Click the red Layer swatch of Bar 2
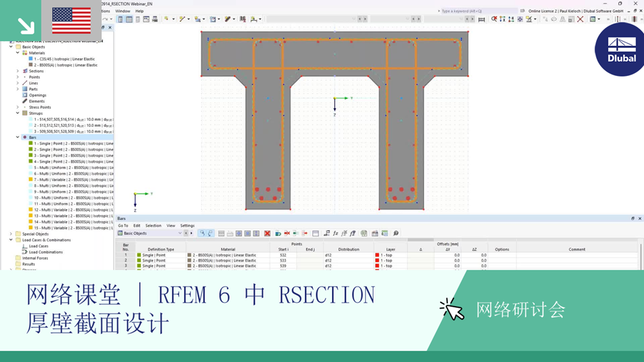Image resolution: width=644 pixels, height=362 pixels. pos(379,260)
